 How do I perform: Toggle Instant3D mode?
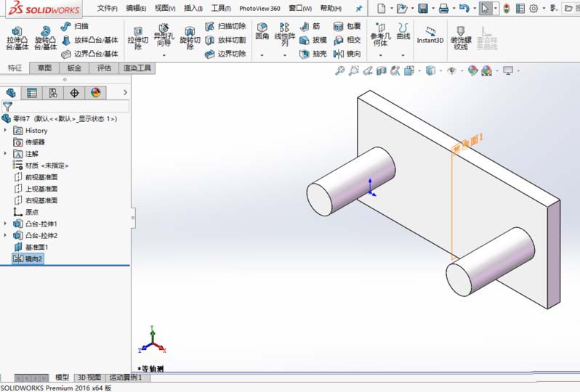(x=430, y=36)
